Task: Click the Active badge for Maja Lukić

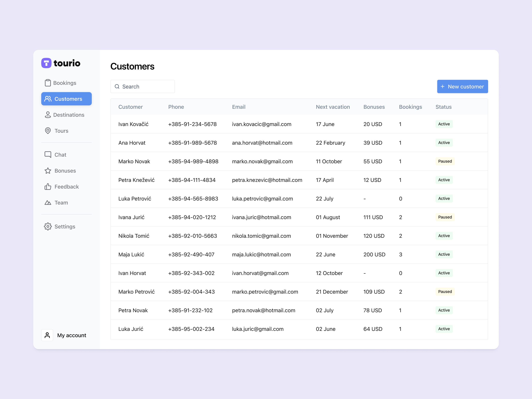Action: tap(444, 254)
